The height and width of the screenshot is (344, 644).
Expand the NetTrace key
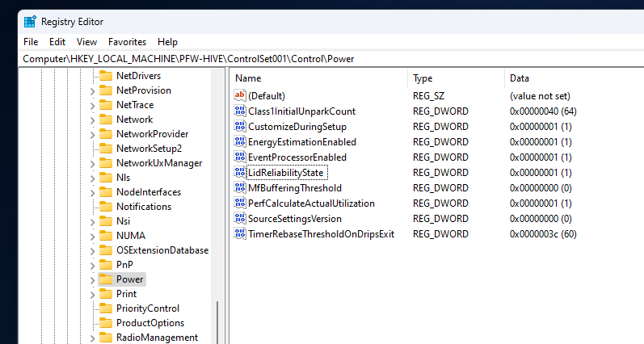92,106
